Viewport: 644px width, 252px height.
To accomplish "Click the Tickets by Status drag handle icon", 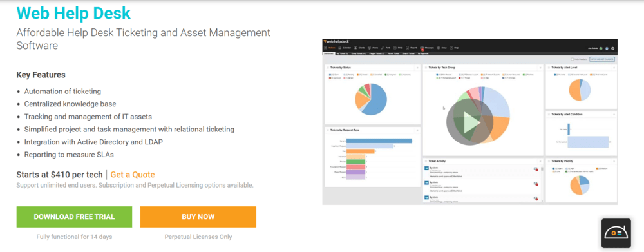I will [x=328, y=68].
